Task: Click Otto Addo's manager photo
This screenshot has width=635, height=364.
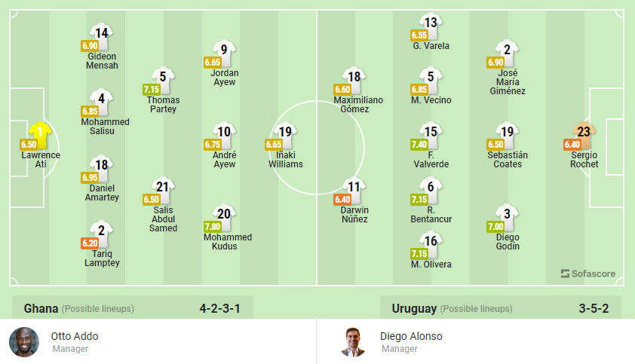Action: pos(24,341)
